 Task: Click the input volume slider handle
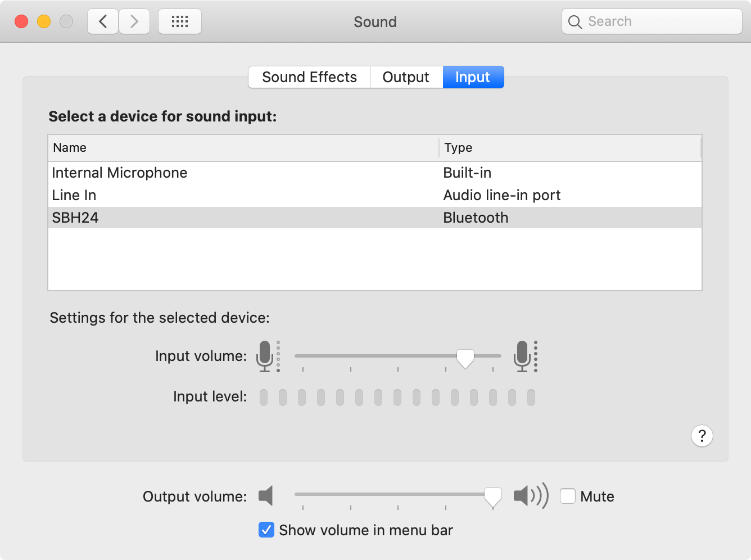tap(465, 356)
